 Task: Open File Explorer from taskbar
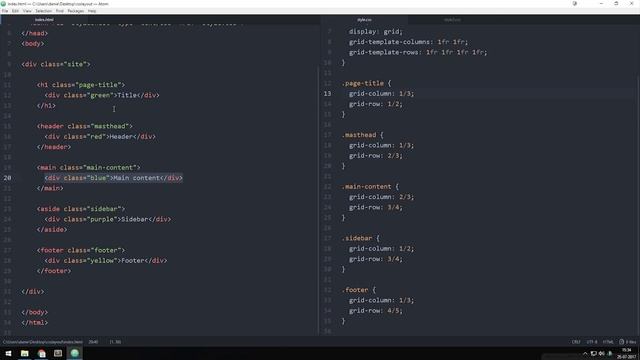24,353
